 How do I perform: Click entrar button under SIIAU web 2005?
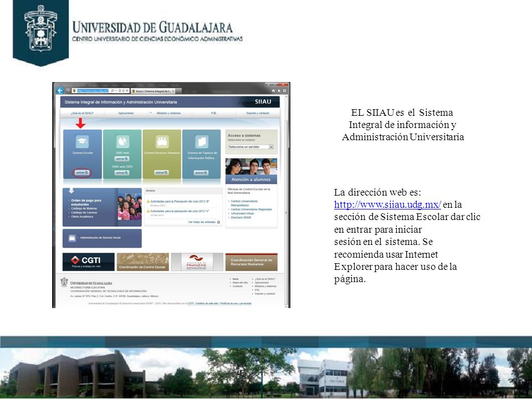122,173
